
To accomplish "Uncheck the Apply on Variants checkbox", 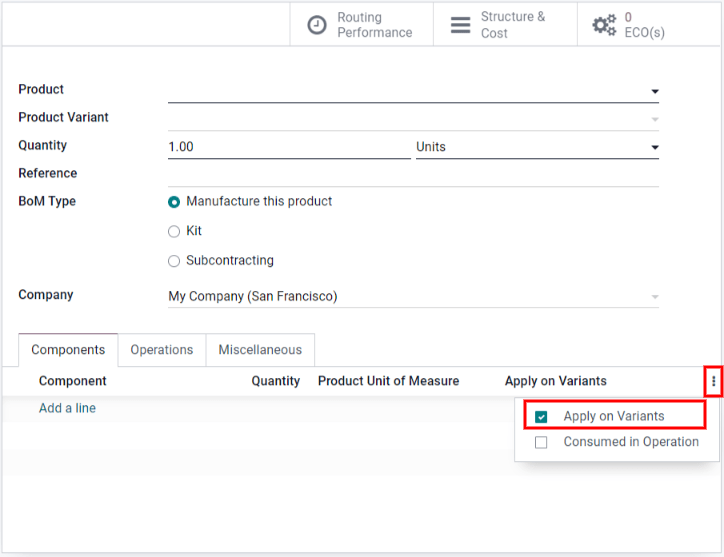I will click(541, 417).
